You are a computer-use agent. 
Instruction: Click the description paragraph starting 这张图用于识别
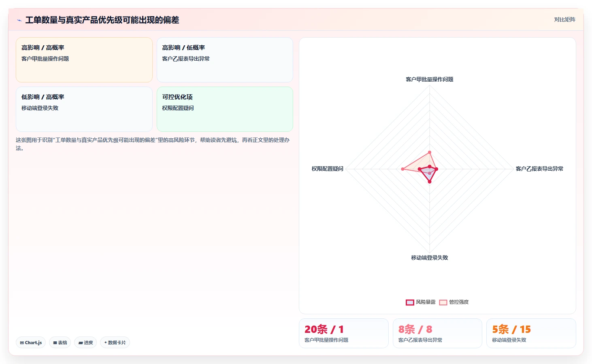click(x=153, y=144)
